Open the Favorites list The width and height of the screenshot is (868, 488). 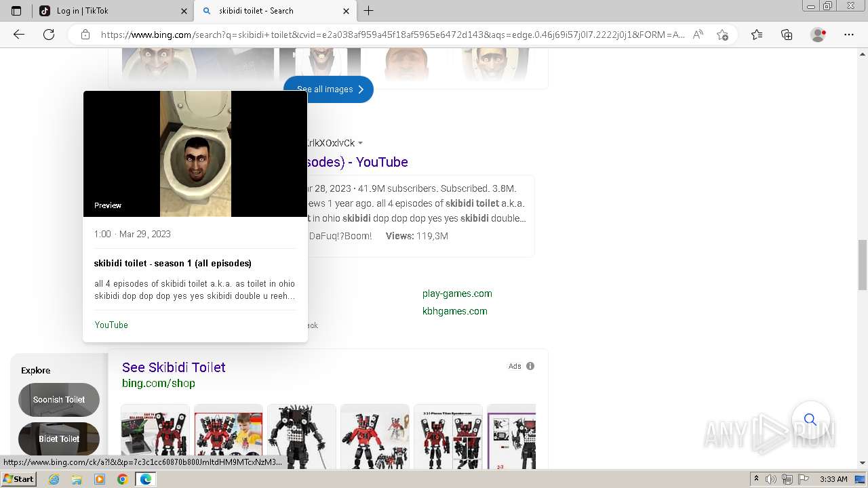(x=757, y=35)
